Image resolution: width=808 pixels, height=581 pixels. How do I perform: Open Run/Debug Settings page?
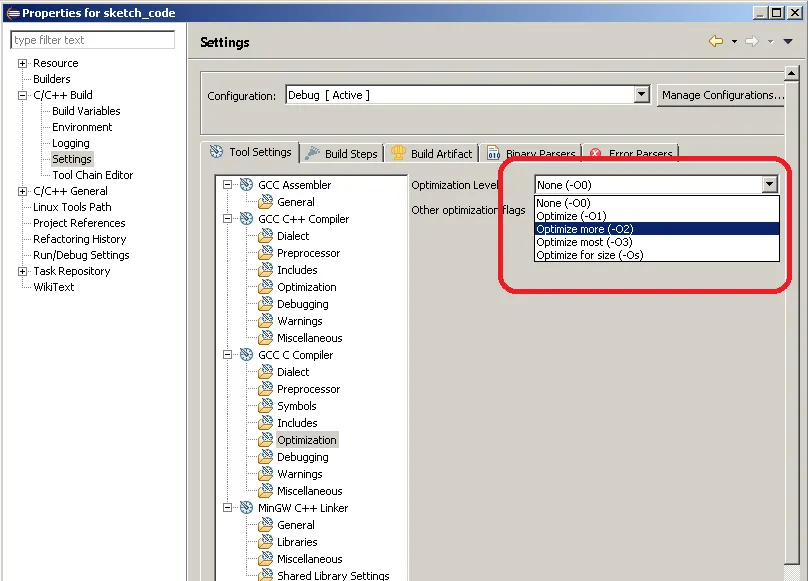[81, 255]
